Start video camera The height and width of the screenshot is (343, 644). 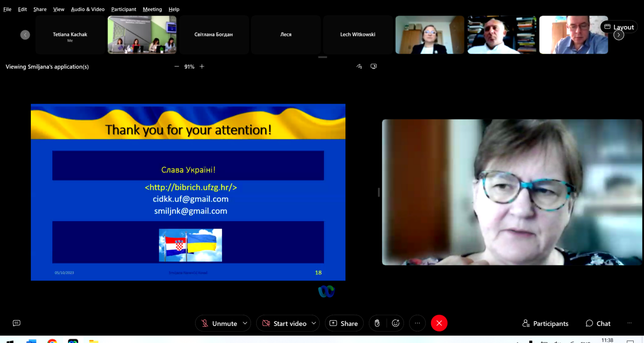[x=285, y=323]
